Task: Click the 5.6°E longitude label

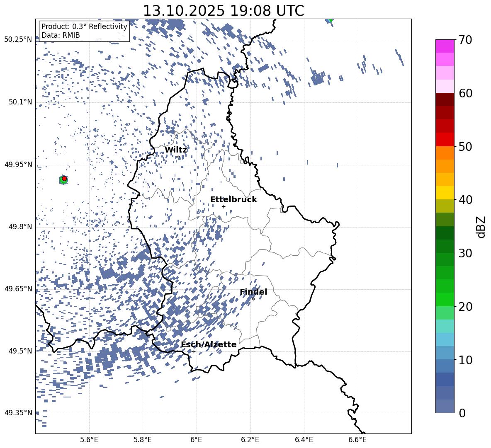Action: point(89,440)
